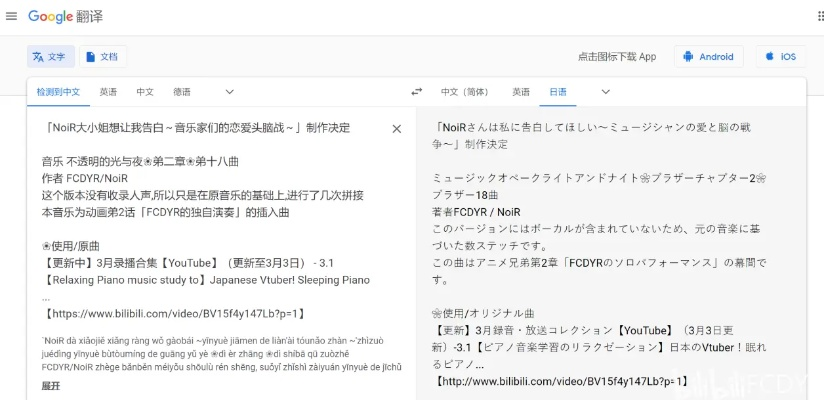This screenshot has width=824, height=400.
Task: Set target language to 中文（简体）
Action: 466,92
